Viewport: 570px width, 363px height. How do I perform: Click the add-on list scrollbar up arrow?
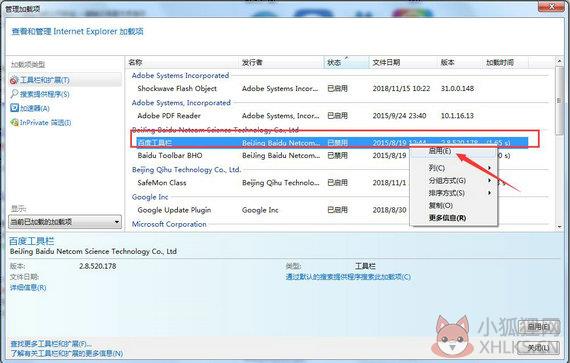click(559, 62)
